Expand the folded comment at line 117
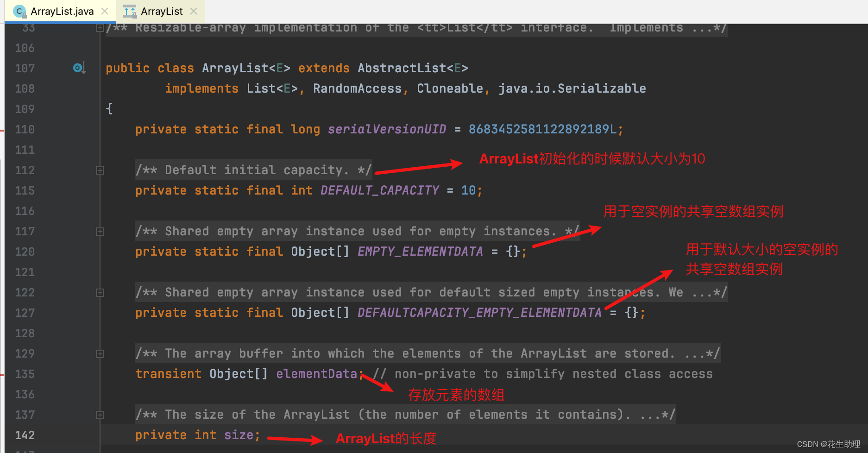 [100, 232]
